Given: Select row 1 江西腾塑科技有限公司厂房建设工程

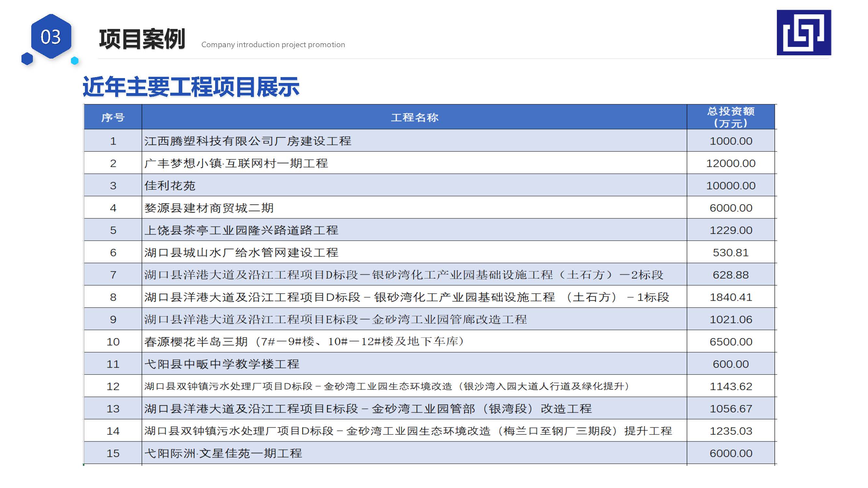Looking at the screenshot, I should point(248,141).
